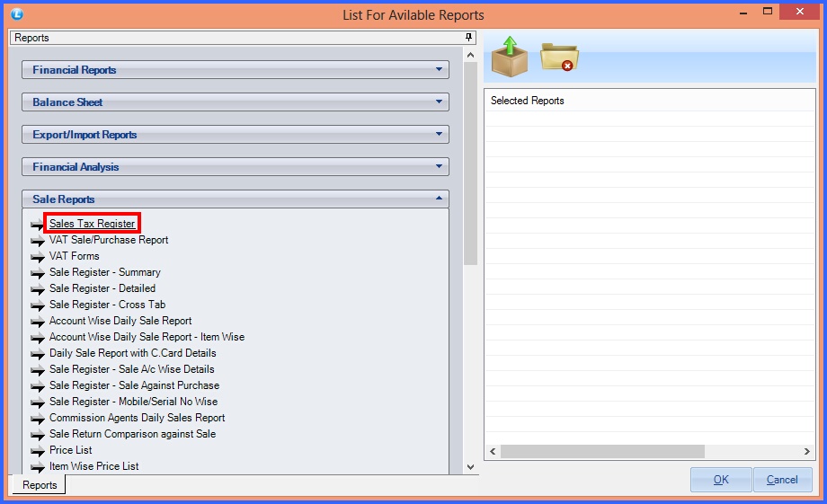This screenshot has height=504, width=827.
Task: Select Sale Register - Sale A/c Wise Details
Action: tap(132, 369)
